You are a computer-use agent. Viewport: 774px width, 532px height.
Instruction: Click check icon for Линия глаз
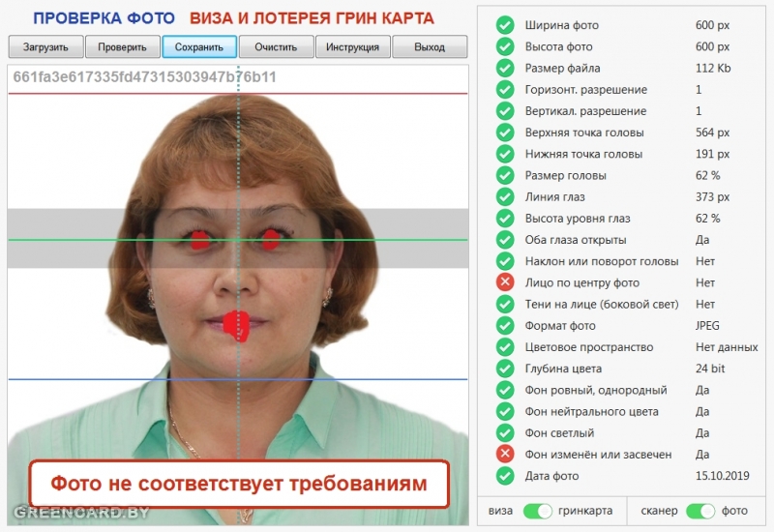pos(505,197)
